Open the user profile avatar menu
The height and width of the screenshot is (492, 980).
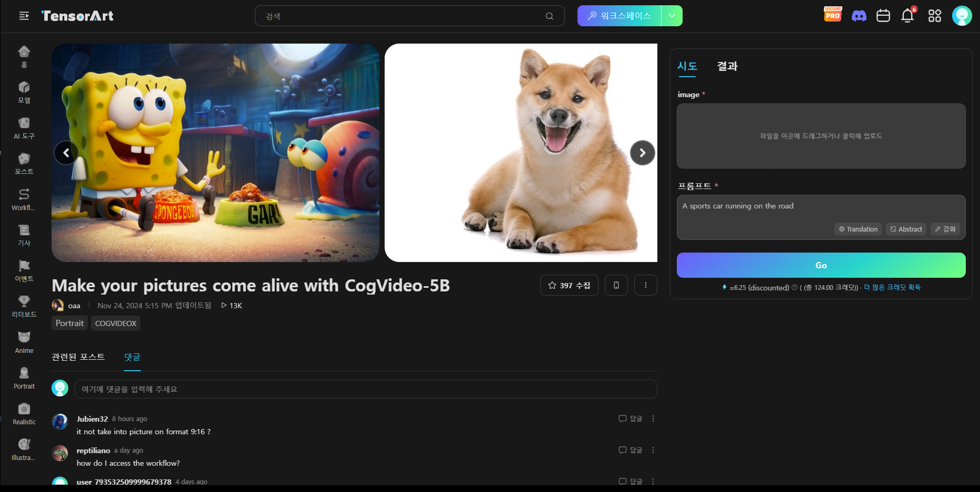[962, 16]
